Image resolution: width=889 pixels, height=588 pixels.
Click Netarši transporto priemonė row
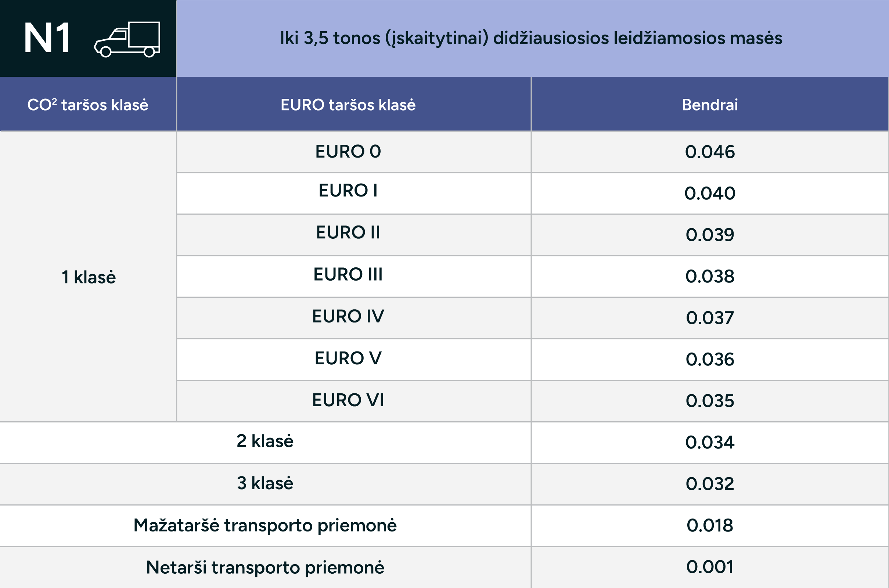pos(444,567)
